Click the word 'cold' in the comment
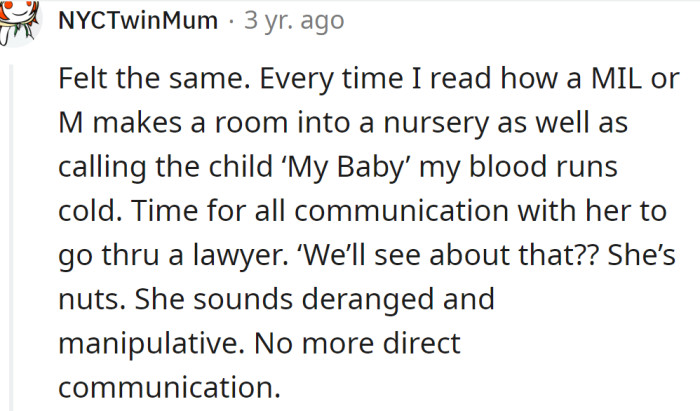 click(x=88, y=211)
